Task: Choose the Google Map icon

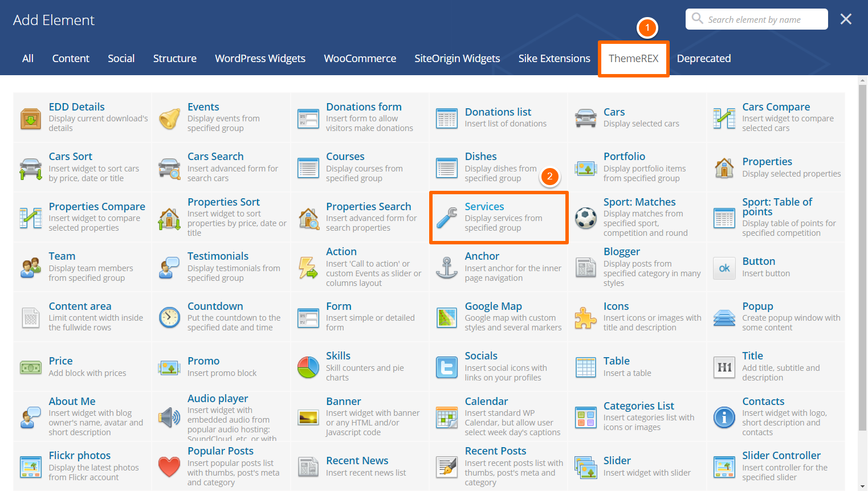Action: [447, 318]
